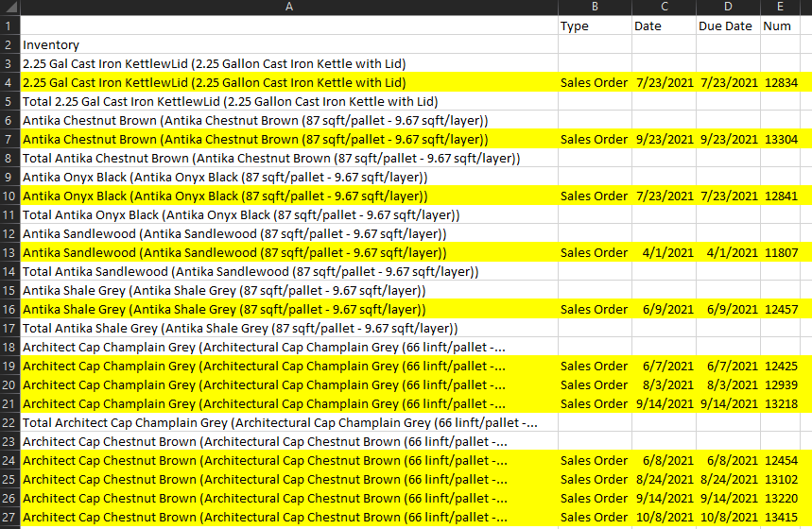Select Sales Order cell in row 4

click(595, 82)
